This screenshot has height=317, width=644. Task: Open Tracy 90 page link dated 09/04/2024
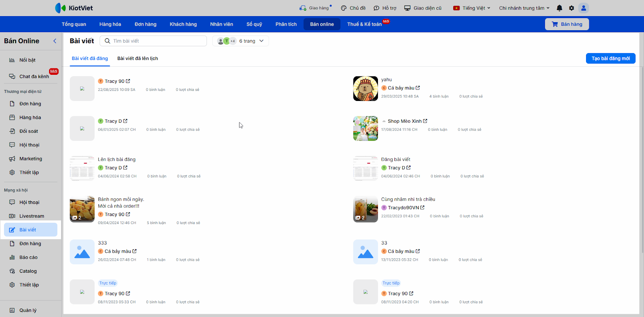pyautogui.click(x=114, y=214)
